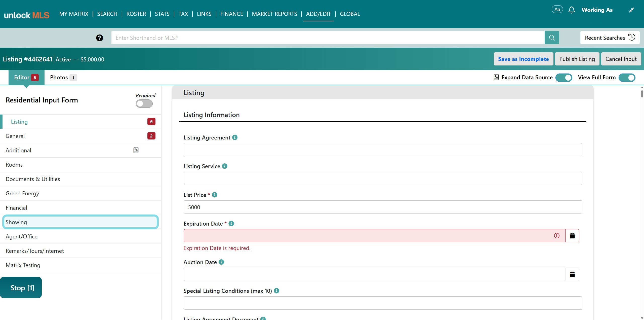
Task: Click the Special Listing Conditions info icon
Action: pos(276,291)
